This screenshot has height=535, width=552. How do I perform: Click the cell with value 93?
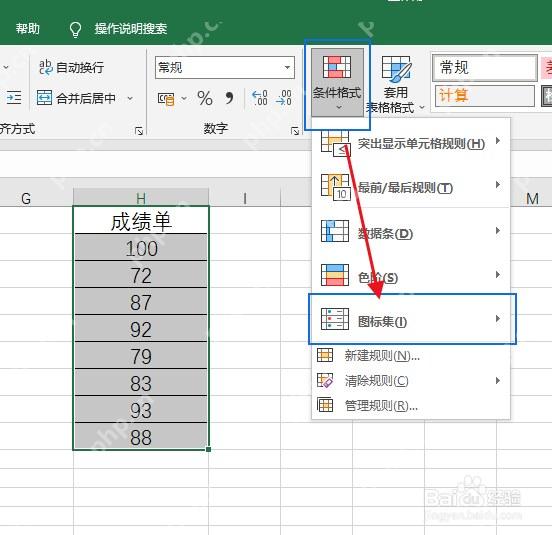point(141,410)
